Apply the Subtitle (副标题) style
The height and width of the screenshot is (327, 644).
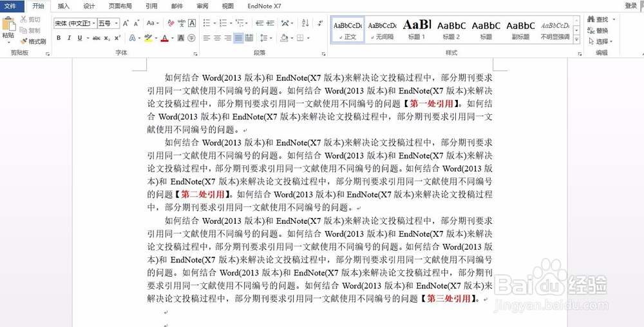[x=520, y=30]
